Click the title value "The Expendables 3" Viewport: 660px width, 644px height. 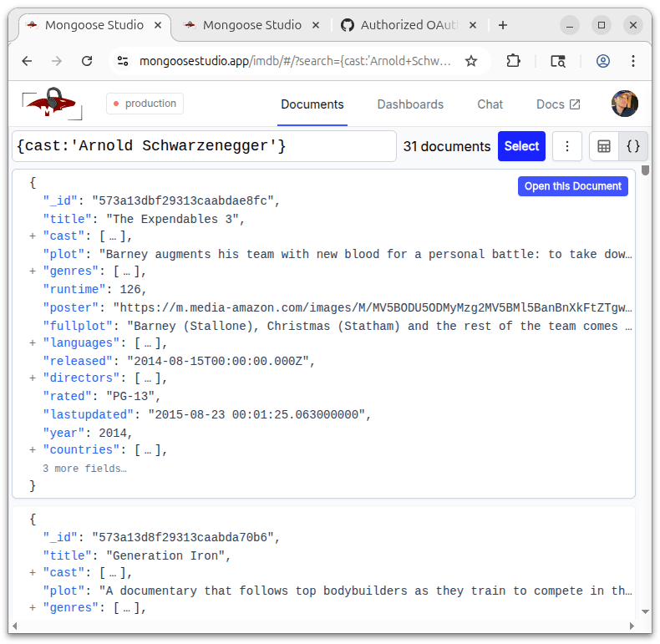coord(172,220)
